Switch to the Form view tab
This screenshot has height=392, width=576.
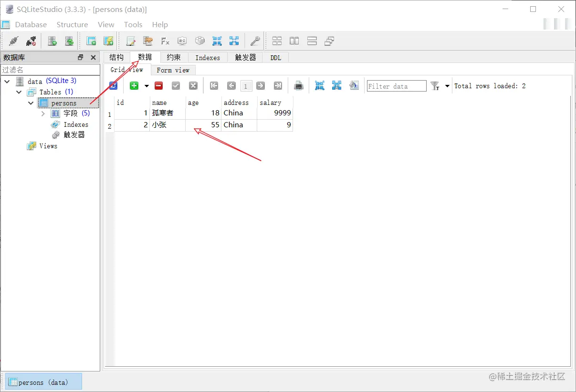point(173,70)
